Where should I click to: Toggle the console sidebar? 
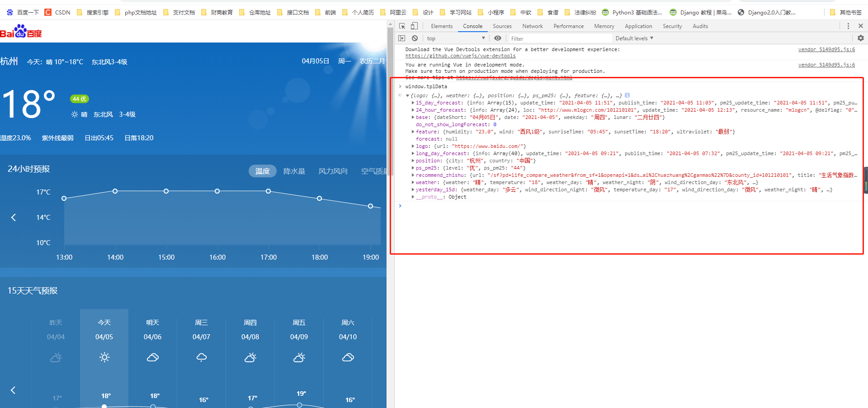401,38
